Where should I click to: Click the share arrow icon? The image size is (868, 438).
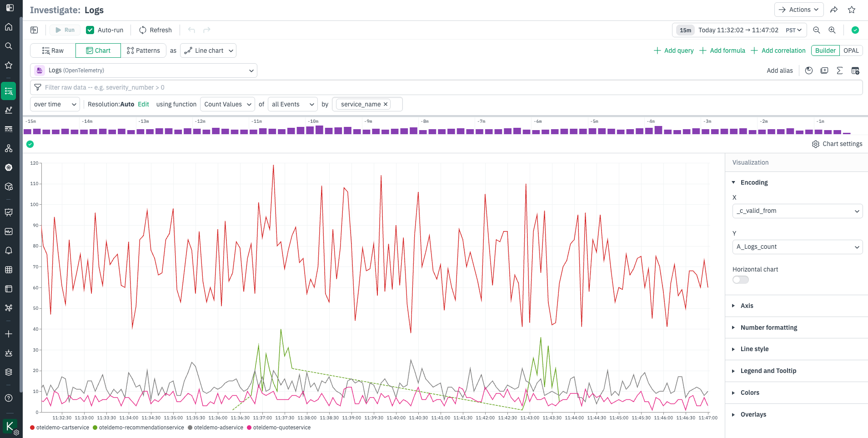pyautogui.click(x=834, y=10)
